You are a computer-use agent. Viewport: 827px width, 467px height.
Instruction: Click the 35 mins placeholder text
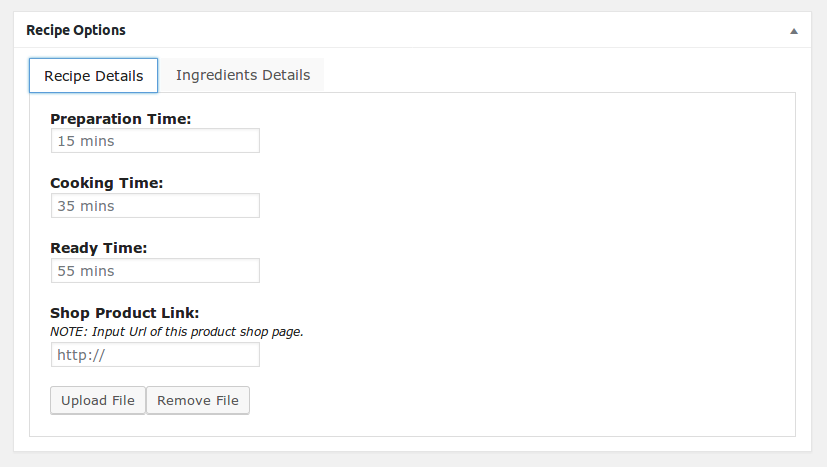pos(86,206)
